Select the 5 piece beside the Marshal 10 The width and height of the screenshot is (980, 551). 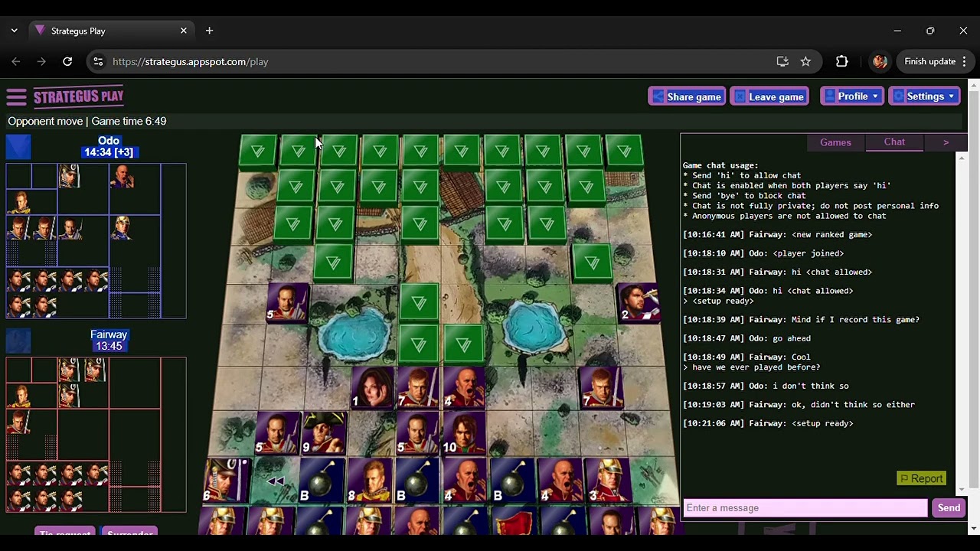tap(418, 432)
